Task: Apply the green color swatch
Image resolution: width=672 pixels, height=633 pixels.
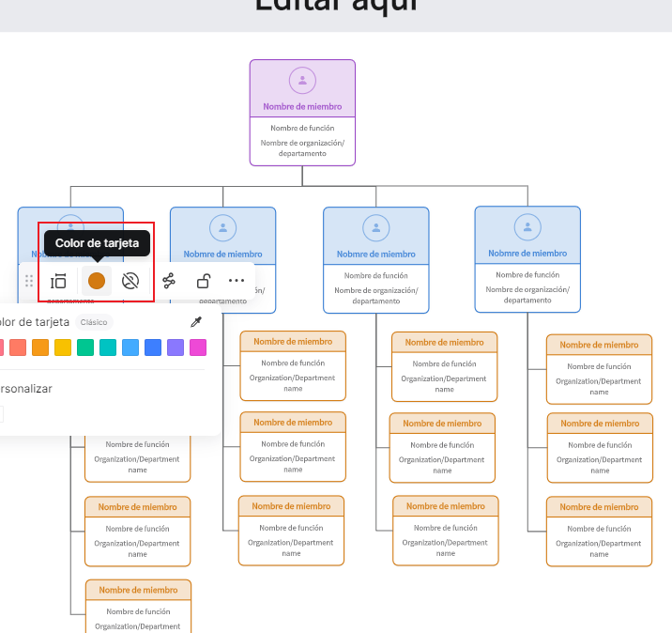Action: [85, 347]
